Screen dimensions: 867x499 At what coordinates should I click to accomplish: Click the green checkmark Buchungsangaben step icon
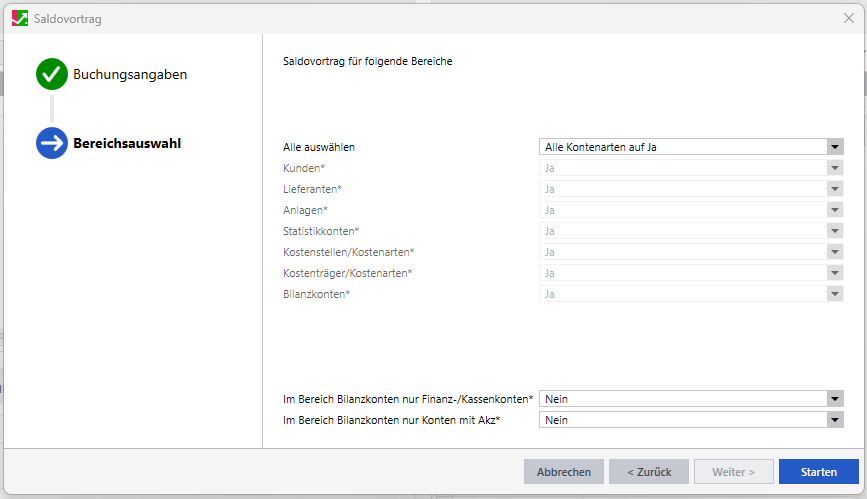tap(51, 74)
